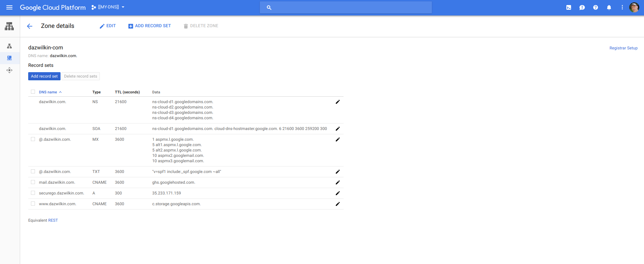This screenshot has width=644, height=264.
Task: Click EDIT in the zone toolbar
Action: [108, 26]
